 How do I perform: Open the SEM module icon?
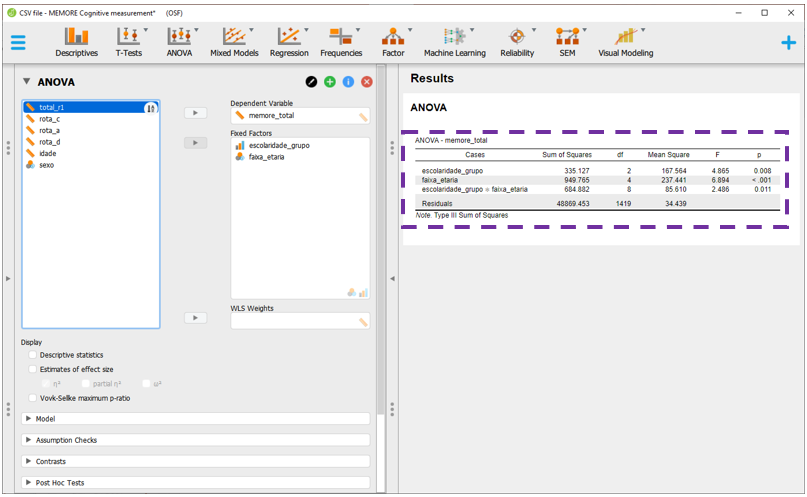coord(567,42)
